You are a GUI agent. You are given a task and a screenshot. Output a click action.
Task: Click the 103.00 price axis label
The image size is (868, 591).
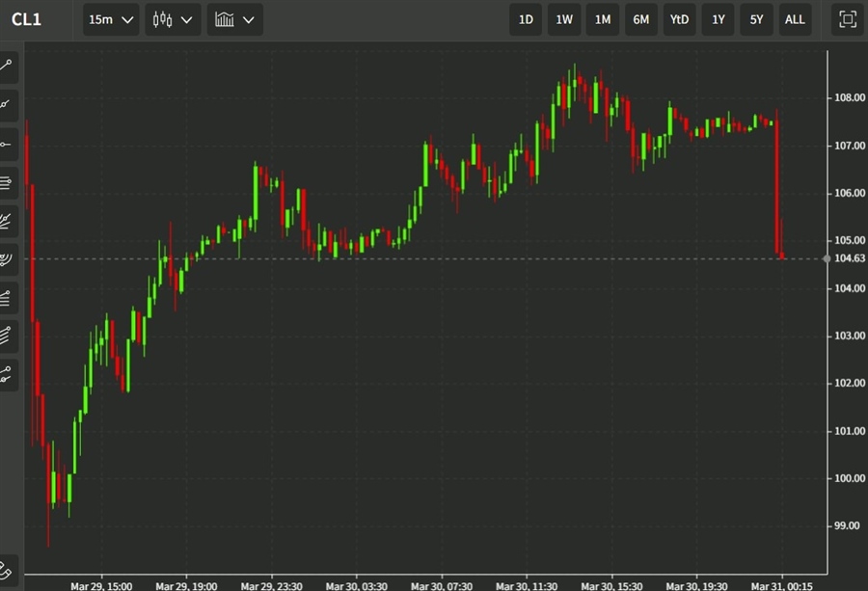coord(849,336)
